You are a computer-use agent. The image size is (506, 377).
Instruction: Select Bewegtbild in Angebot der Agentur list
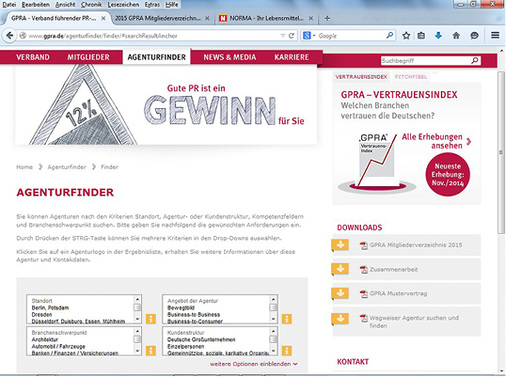[x=181, y=308]
